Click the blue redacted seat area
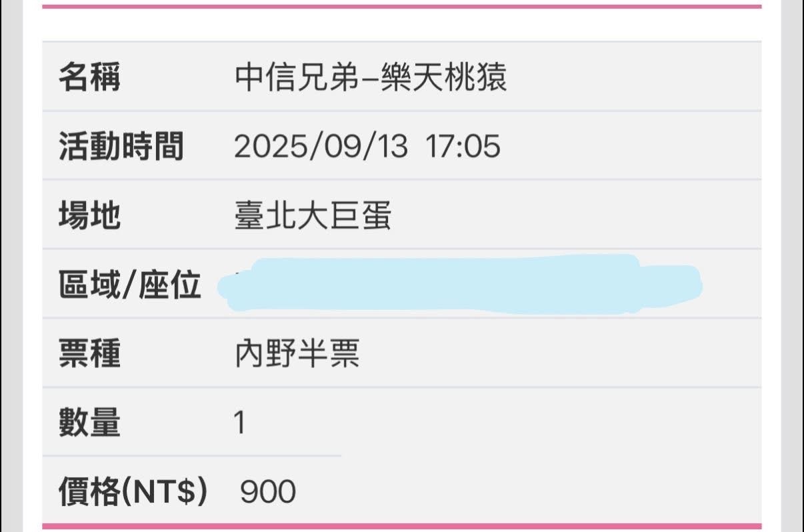 (460, 285)
